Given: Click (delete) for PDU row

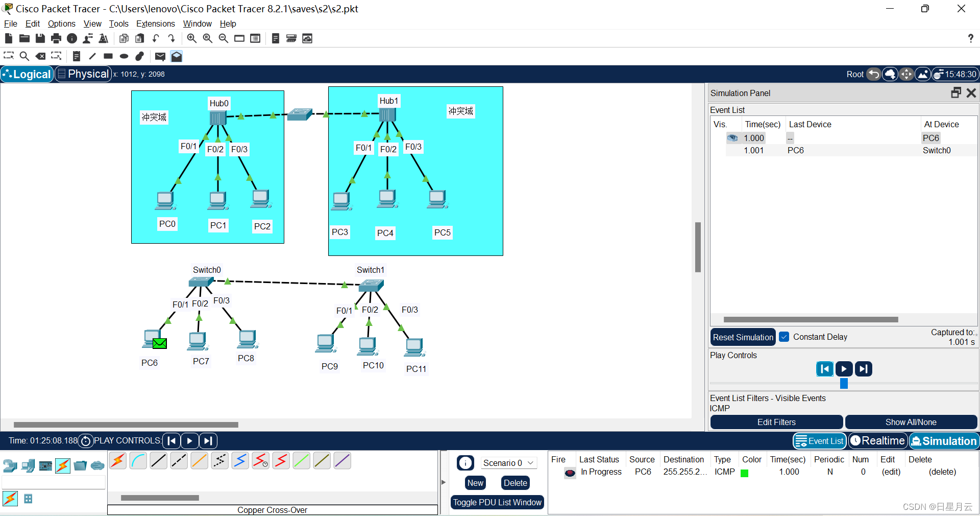Looking at the screenshot, I should click(942, 472).
